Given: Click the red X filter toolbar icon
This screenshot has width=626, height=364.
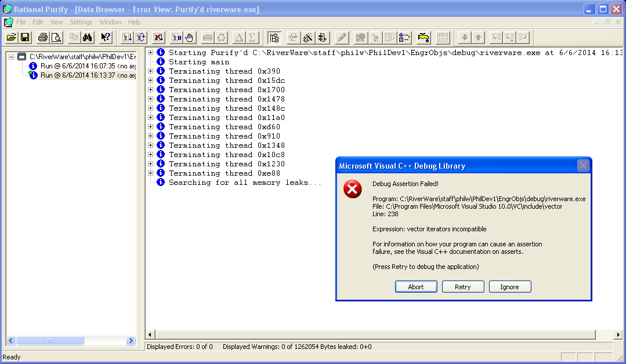Looking at the screenshot, I should pos(158,38).
